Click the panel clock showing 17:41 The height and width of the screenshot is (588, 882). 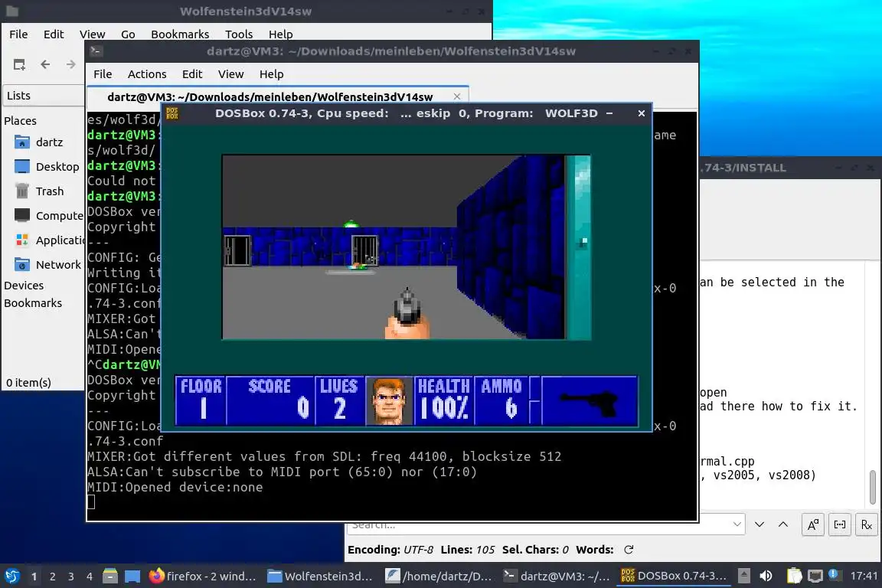[x=864, y=576]
